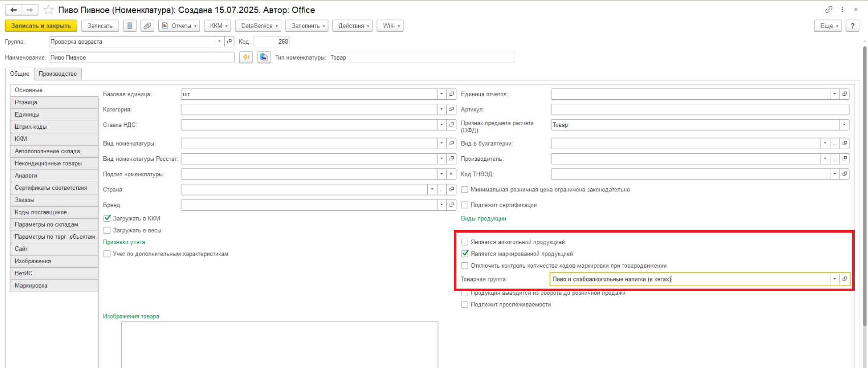Open help with the question mark button
Image resolution: width=868 pixels, height=368 pixels.
click(x=852, y=26)
